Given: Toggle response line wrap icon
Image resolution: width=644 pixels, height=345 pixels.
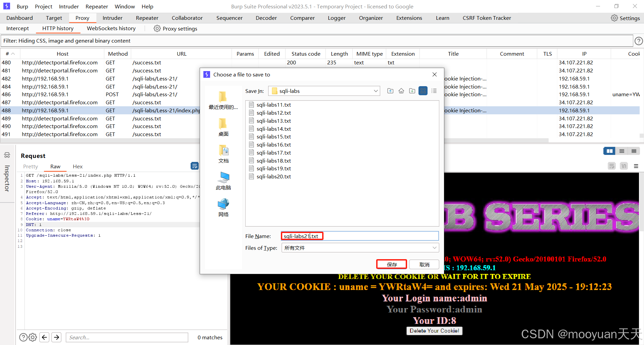Looking at the screenshot, I should (x=612, y=166).
